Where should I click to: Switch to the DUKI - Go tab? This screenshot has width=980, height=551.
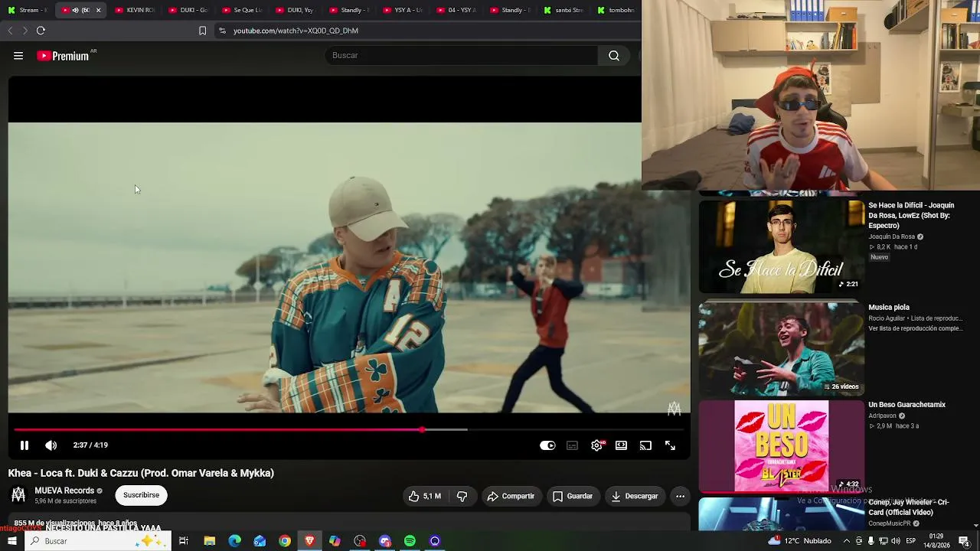[188, 10]
